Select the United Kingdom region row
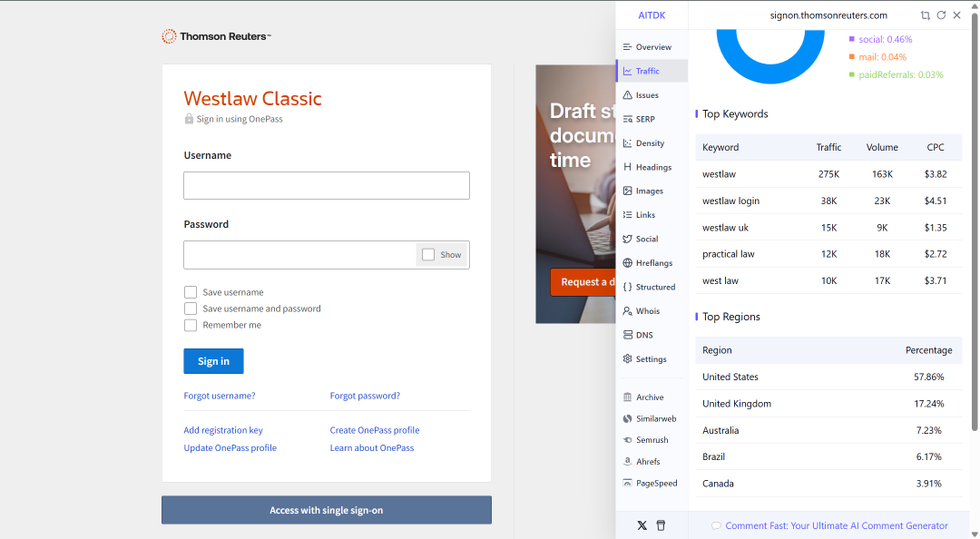Image resolution: width=980 pixels, height=539 pixels. pyautogui.click(x=828, y=404)
